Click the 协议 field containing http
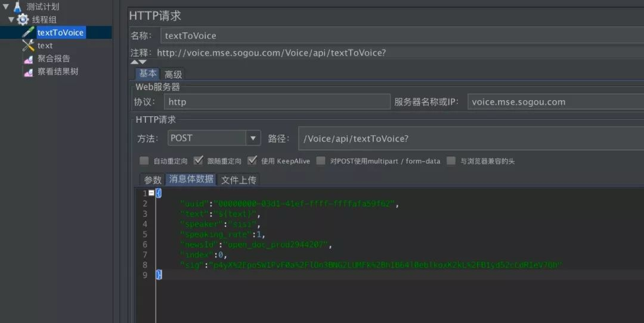 click(277, 102)
